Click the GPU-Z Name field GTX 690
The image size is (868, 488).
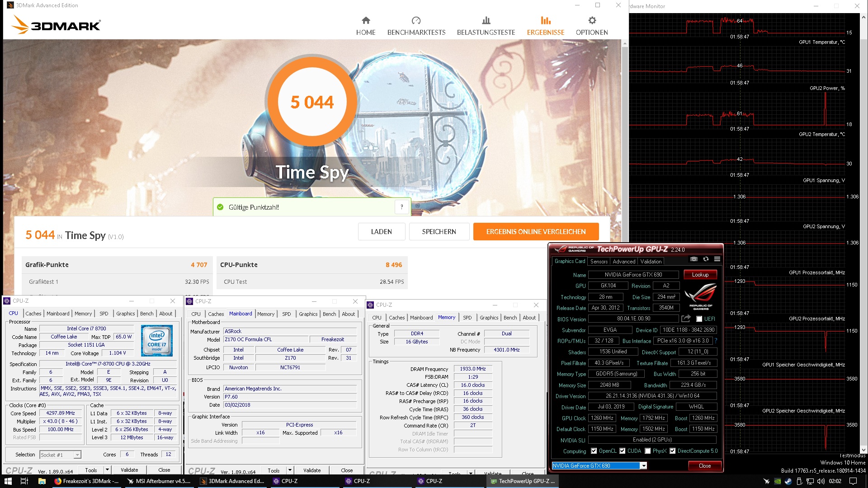pos(633,275)
